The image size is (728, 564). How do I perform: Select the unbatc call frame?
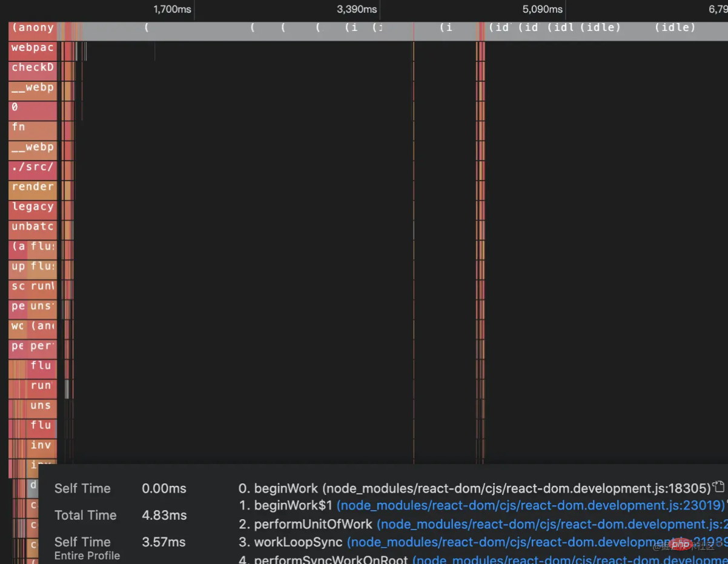[33, 227]
